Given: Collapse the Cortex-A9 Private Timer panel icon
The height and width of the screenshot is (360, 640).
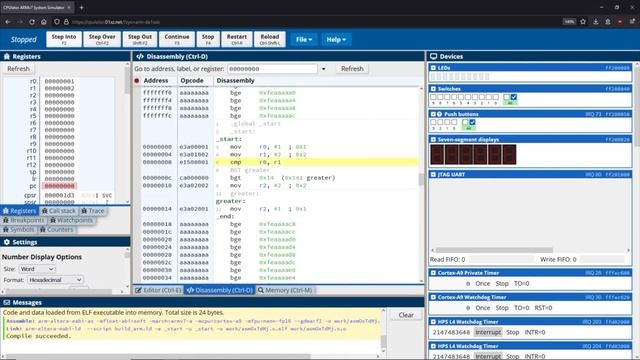Looking at the screenshot, I should tap(433, 273).
